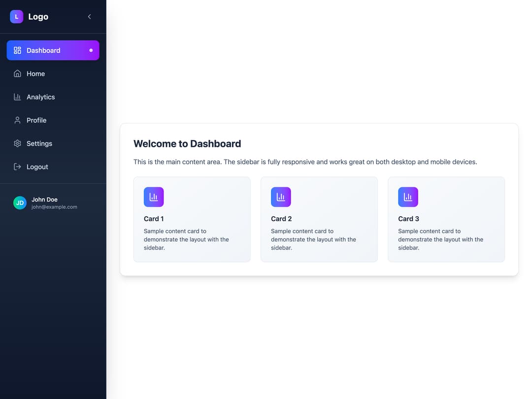
Task: Click the main content area description paragraph
Action: (305, 162)
